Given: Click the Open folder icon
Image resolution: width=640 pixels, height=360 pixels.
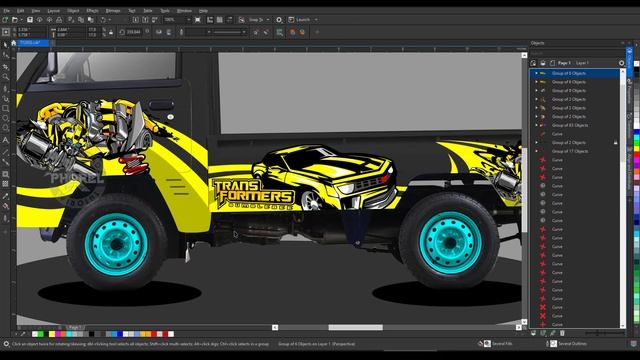Looking at the screenshot, I should point(15,20).
